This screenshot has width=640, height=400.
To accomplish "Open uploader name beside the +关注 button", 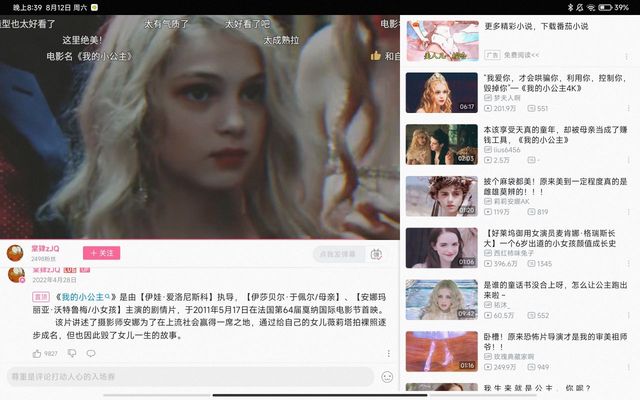I will pyautogui.click(x=45, y=248).
